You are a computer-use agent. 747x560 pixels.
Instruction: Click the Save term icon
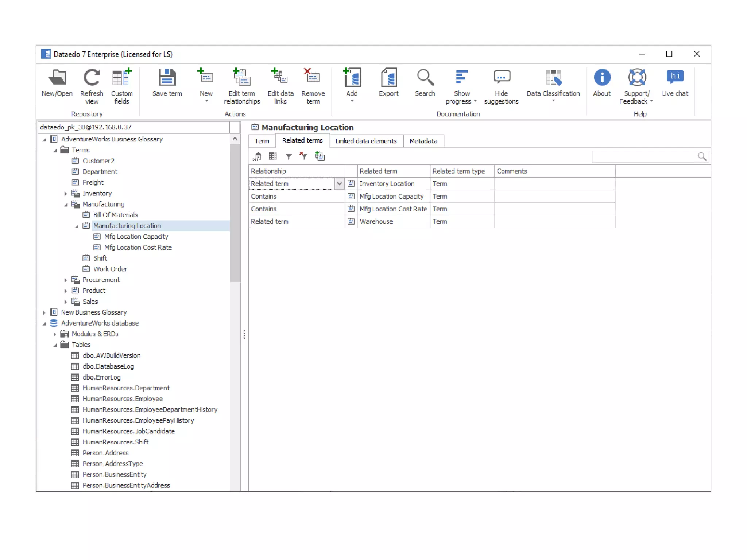coord(167,78)
